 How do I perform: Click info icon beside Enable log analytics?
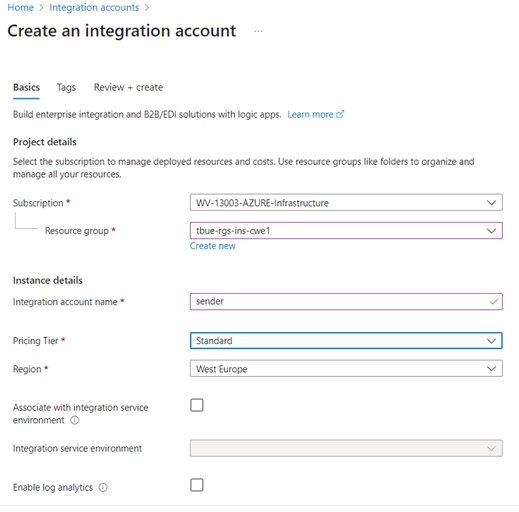tap(103, 488)
